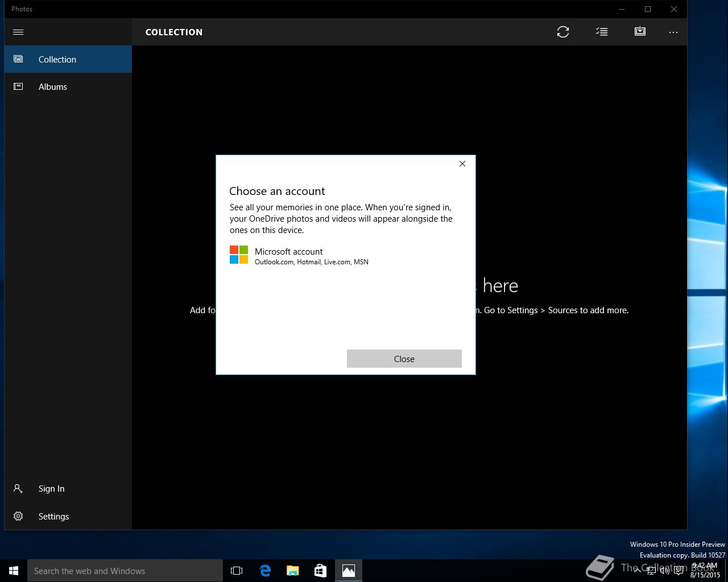The width and height of the screenshot is (728, 582).
Task: Click the Search the web and Windows box
Action: point(125,571)
